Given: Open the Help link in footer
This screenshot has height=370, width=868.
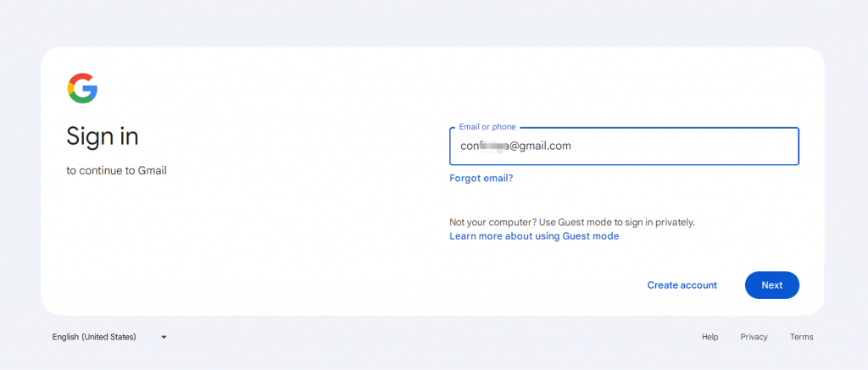Looking at the screenshot, I should (709, 337).
